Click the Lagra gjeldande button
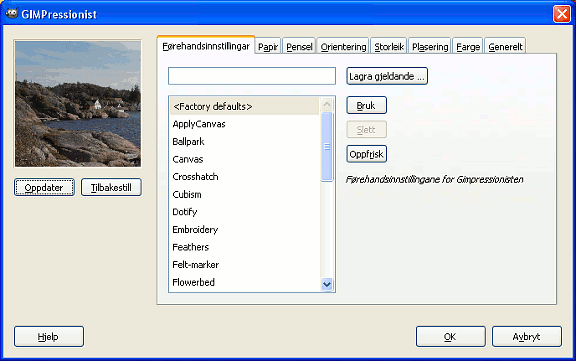576x361 pixels. click(387, 76)
